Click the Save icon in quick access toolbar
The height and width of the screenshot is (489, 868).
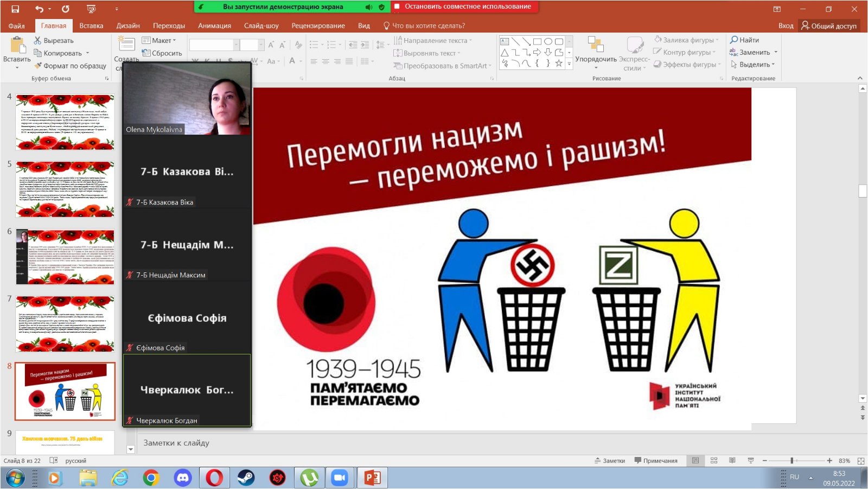coord(15,9)
